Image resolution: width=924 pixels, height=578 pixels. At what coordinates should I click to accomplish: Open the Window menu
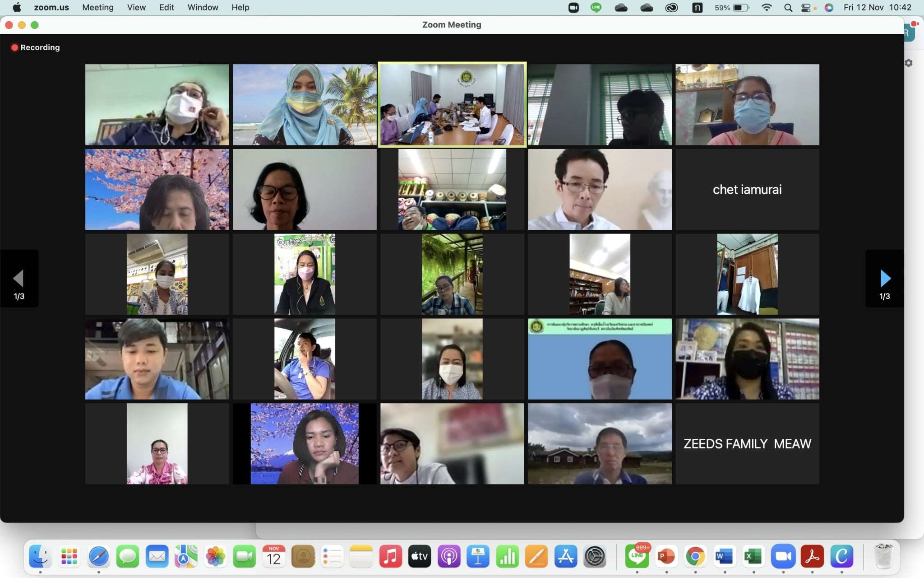(203, 8)
